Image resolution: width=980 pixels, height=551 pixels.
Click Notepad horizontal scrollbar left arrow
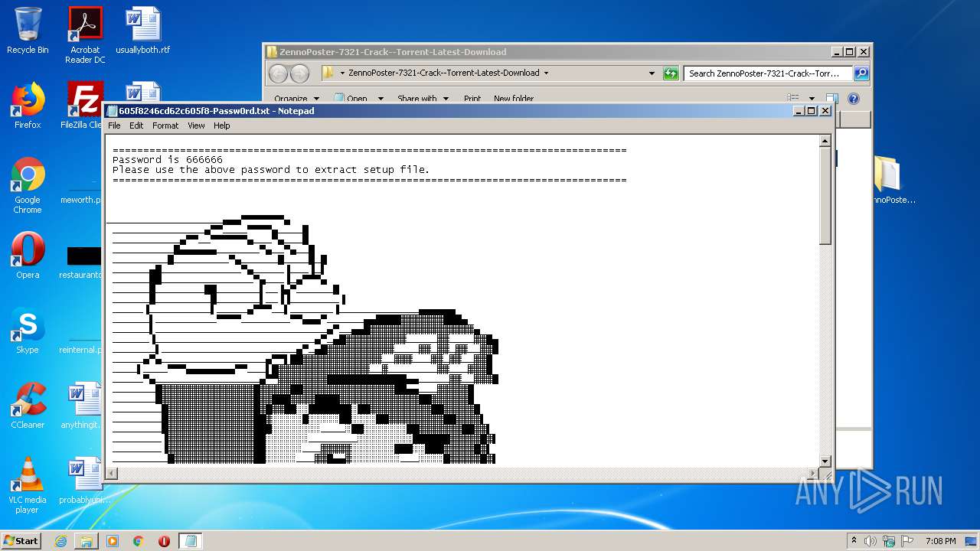click(x=113, y=474)
